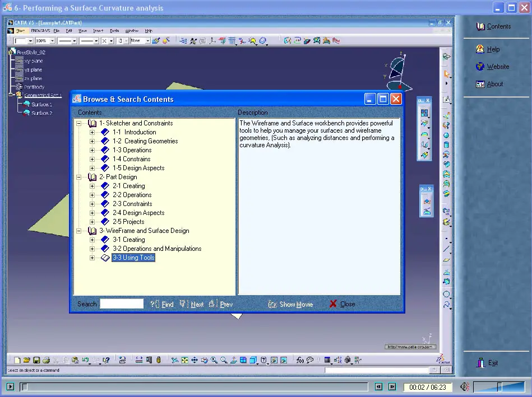Click the Show Movie button
The width and height of the screenshot is (532, 397).
(290, 304)
